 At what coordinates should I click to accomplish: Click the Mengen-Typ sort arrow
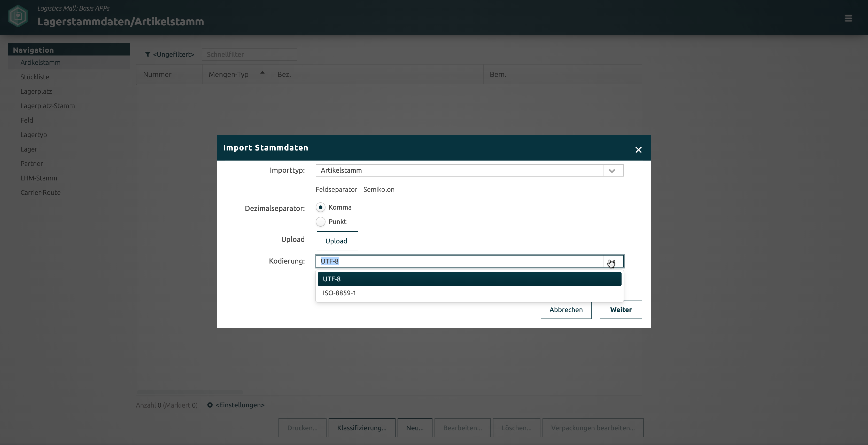coord(262,73)
